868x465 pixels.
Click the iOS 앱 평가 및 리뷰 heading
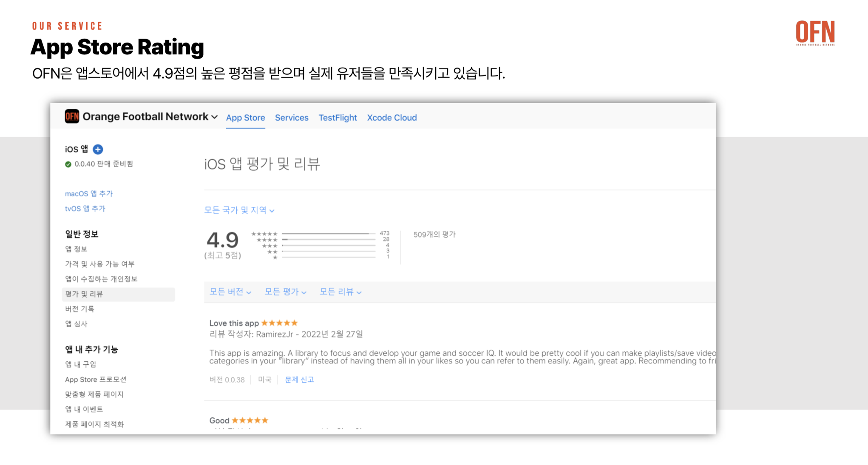click(262, 164)
